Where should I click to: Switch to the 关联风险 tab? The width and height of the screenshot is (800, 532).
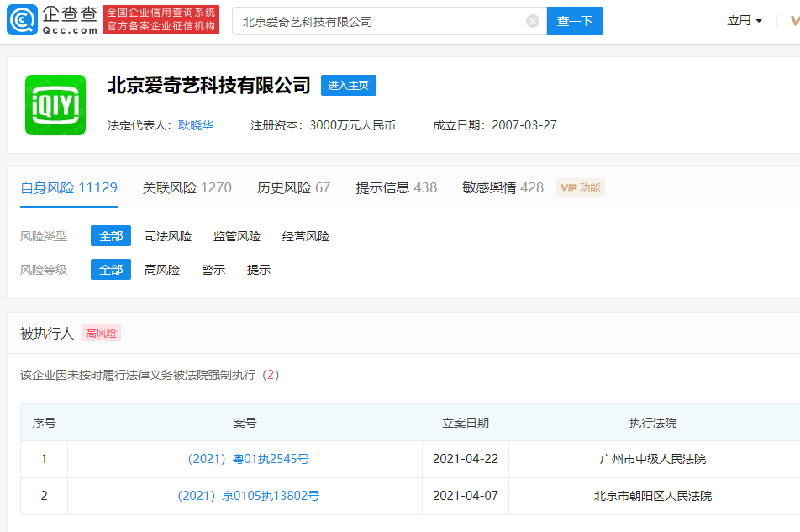pyautogui.click(x=187, y=187)
